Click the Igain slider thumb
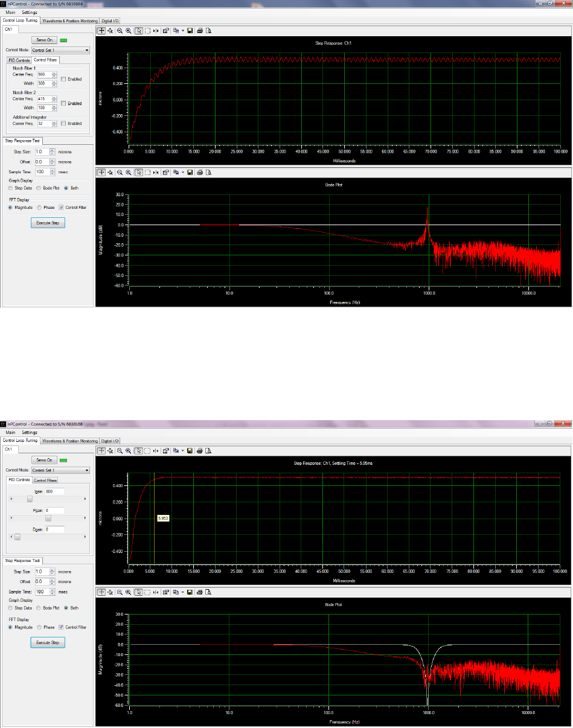Image resolution: width=573 pixels, height=728 pixels. click(x=30, y=499)
